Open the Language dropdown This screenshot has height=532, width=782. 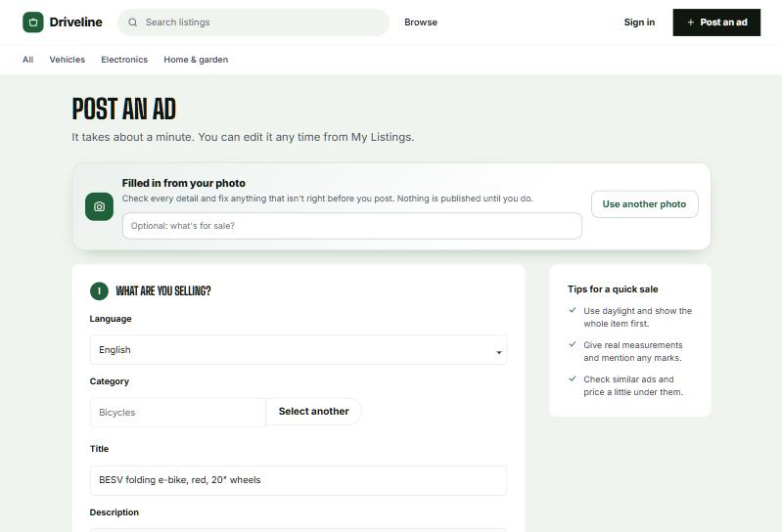pyautogui.click(x=299, y=350)
